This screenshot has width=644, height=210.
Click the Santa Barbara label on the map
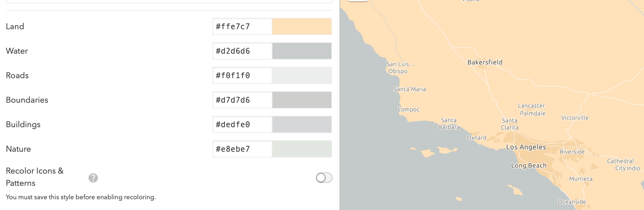tap(449, 124)
